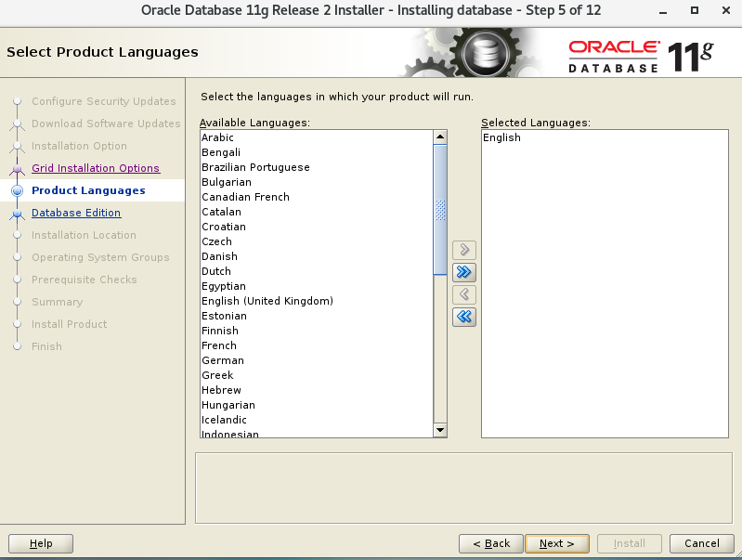The width and height of the screenshot is (742, 560).
Task: Select Estonian in Available Languages
Action: tap(317, 316)
